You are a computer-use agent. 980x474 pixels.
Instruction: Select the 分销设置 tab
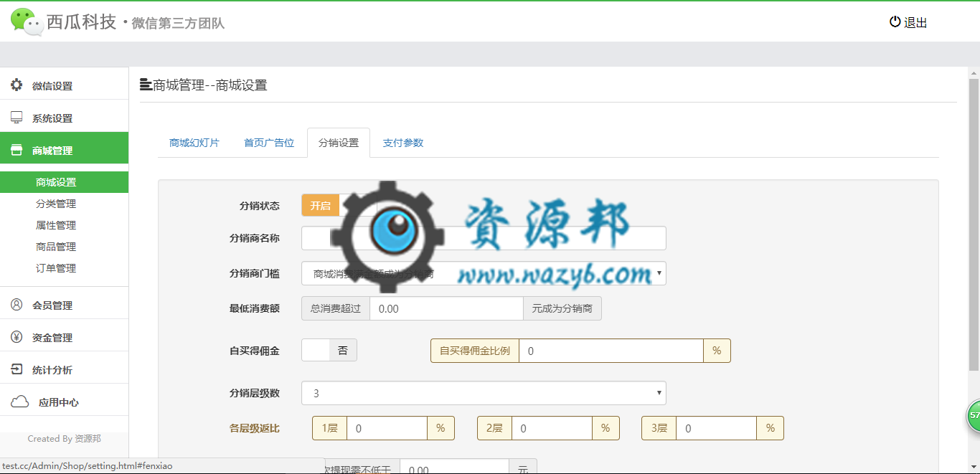[339, 143]
